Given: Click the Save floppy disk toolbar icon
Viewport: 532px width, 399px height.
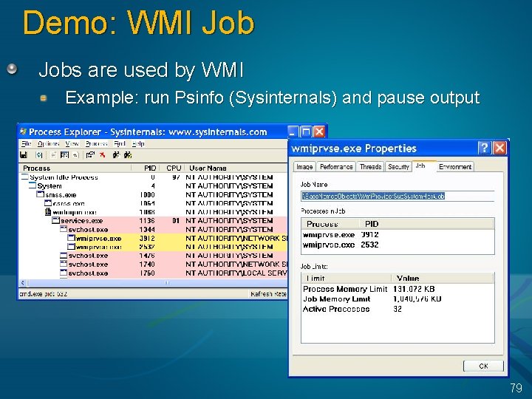Looking at the screenshot, I should (x=24, y=155).
